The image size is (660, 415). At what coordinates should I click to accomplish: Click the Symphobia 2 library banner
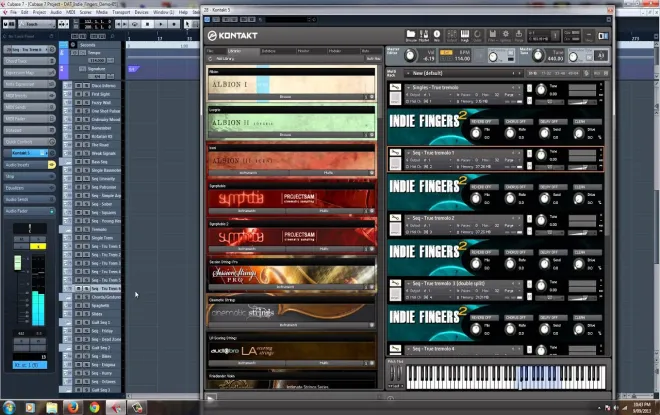click(291, 237)
